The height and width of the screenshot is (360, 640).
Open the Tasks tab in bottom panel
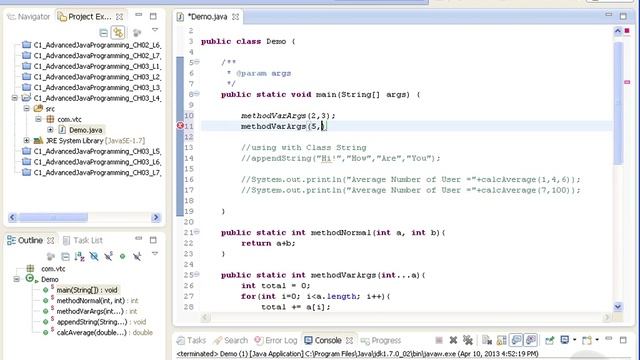pyautogui.click(x=191, y=340)
